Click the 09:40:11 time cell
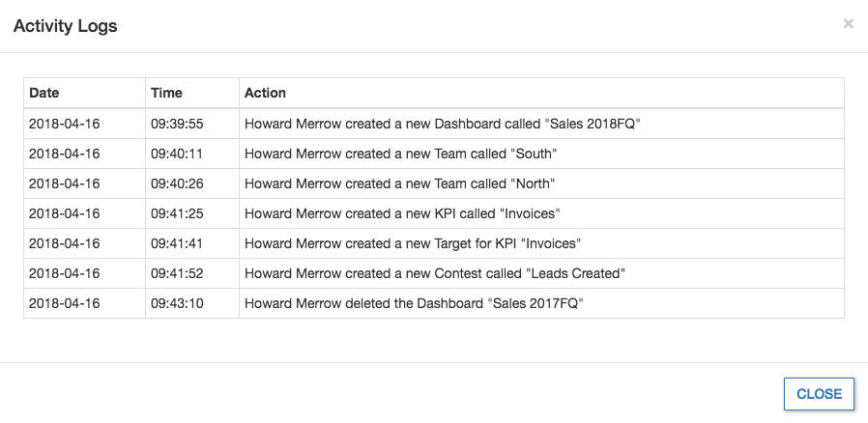 (175, 154)
